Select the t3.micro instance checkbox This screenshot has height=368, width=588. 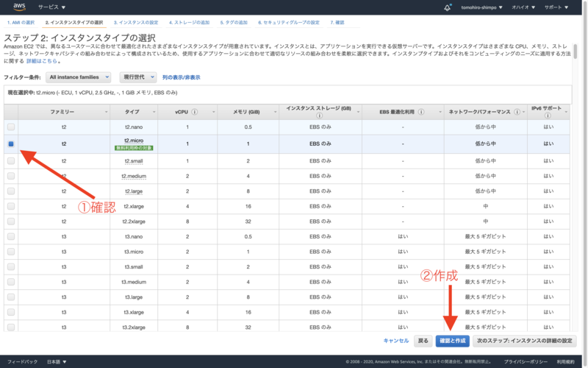pos(11,252)
